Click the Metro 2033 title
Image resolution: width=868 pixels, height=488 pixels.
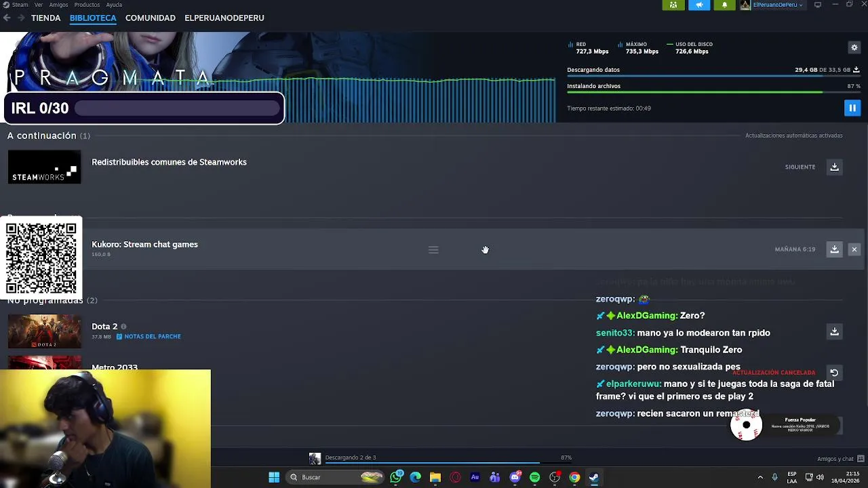[115, 367]
